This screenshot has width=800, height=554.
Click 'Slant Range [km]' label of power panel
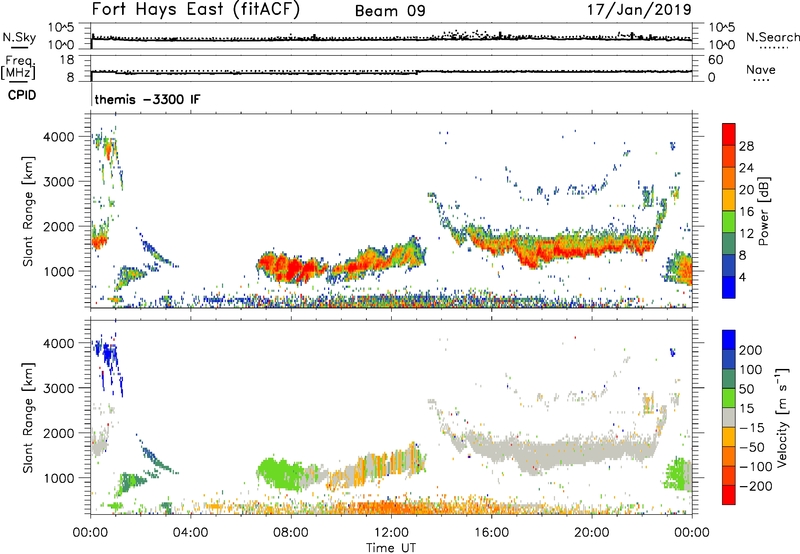point(28,211)
